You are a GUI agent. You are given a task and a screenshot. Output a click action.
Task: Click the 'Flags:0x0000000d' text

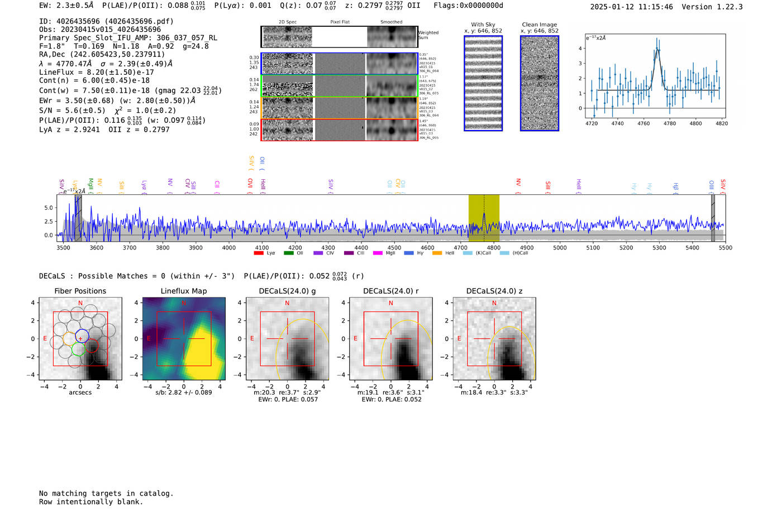point(468,6)
